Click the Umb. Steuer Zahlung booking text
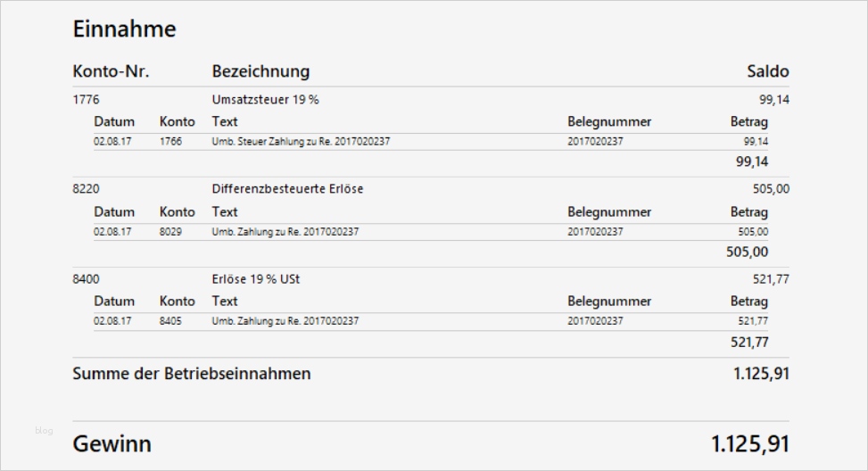The image size is (868, 471). coord(301,142)
